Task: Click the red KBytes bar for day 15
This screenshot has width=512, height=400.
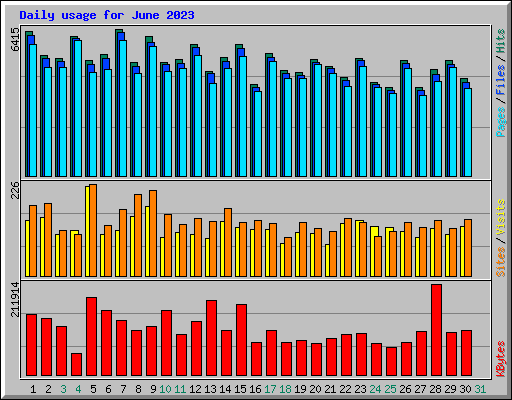Action: coord(241,340)
